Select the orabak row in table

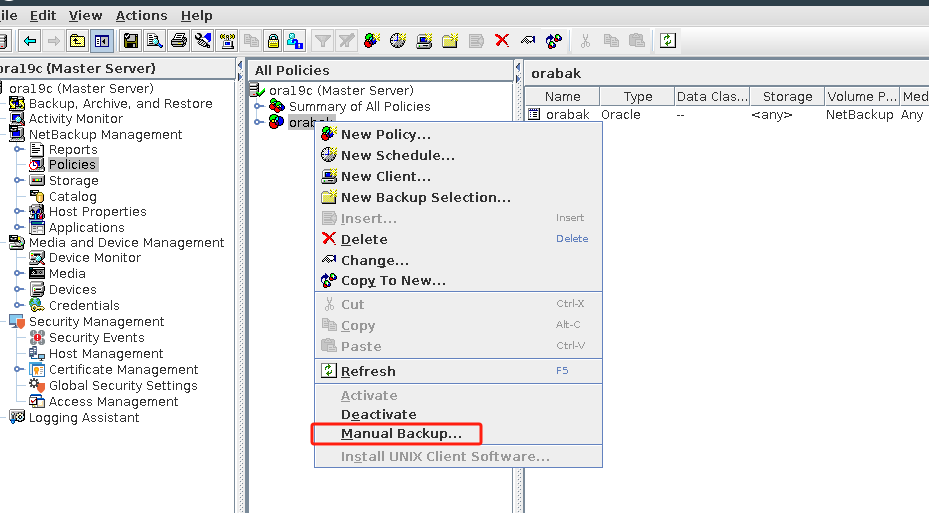727,114
